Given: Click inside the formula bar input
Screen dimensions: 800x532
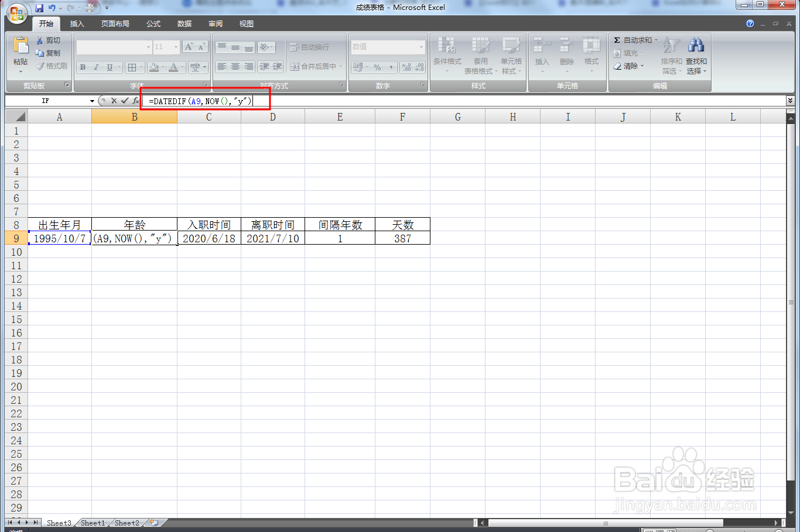Looking at the screenshot, I should 464,101.
